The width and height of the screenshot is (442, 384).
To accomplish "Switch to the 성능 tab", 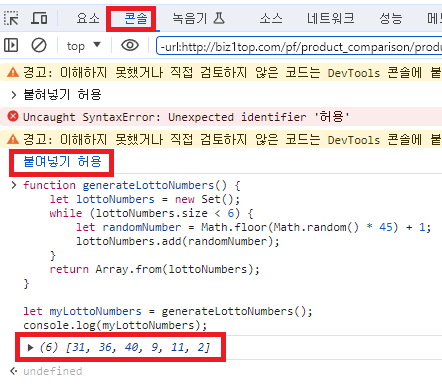I will tap(390, 18).
